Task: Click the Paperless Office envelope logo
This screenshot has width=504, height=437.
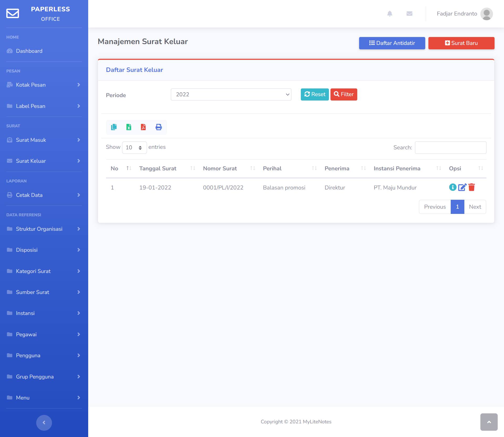Action: pyautogui.click(x=13, y=13)
